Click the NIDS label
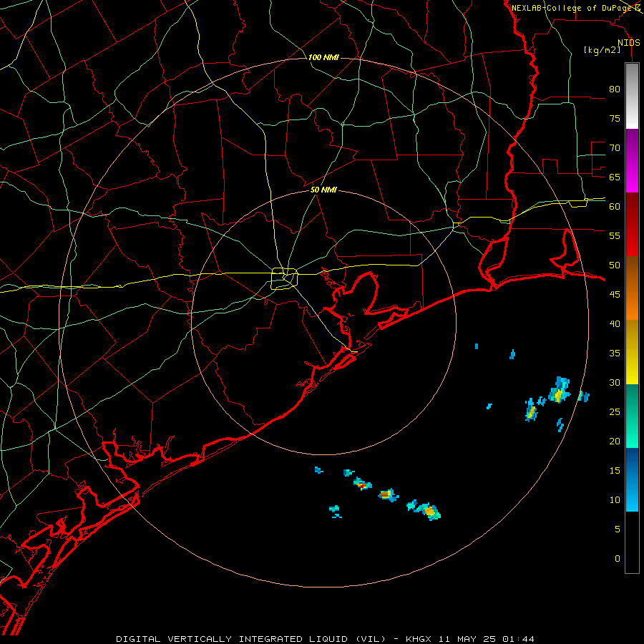The width and height of the screenshot is (644, 644). (629, 43)
